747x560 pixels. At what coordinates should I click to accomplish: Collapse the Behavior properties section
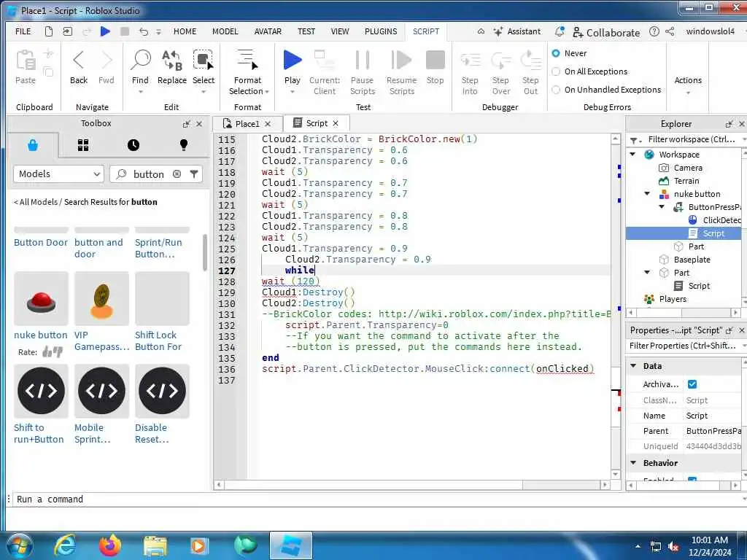pos(634,463)
